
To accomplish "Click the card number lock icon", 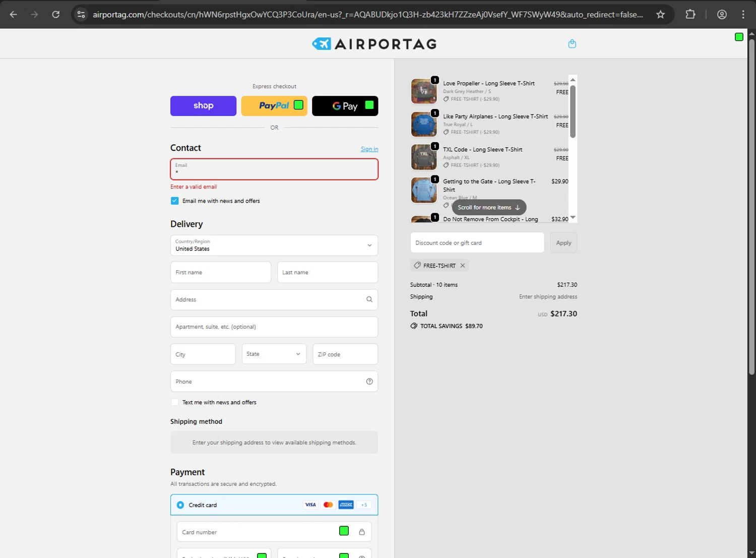I will (x=362, y=532).
